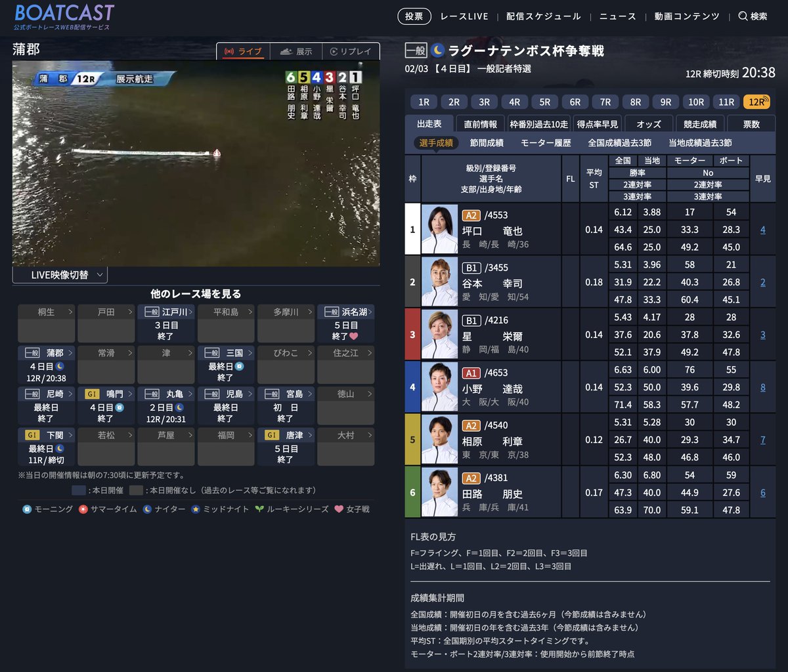Select モーター履歴 sub-tab

point(546,142)
